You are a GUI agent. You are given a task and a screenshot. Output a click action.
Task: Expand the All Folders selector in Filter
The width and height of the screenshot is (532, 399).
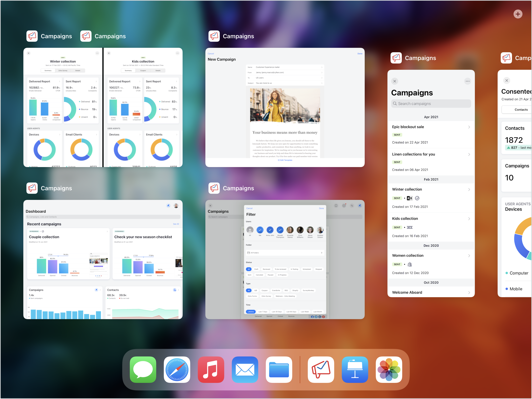point(285,253)
